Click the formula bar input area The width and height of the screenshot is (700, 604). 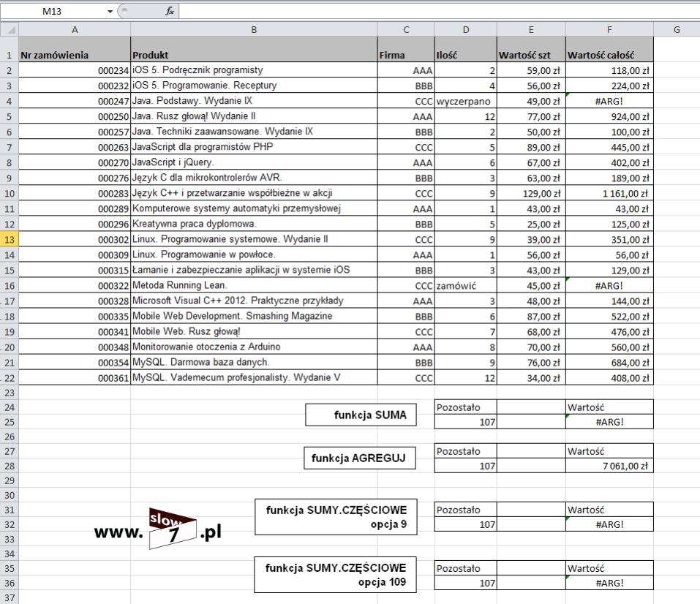(440, 12)
